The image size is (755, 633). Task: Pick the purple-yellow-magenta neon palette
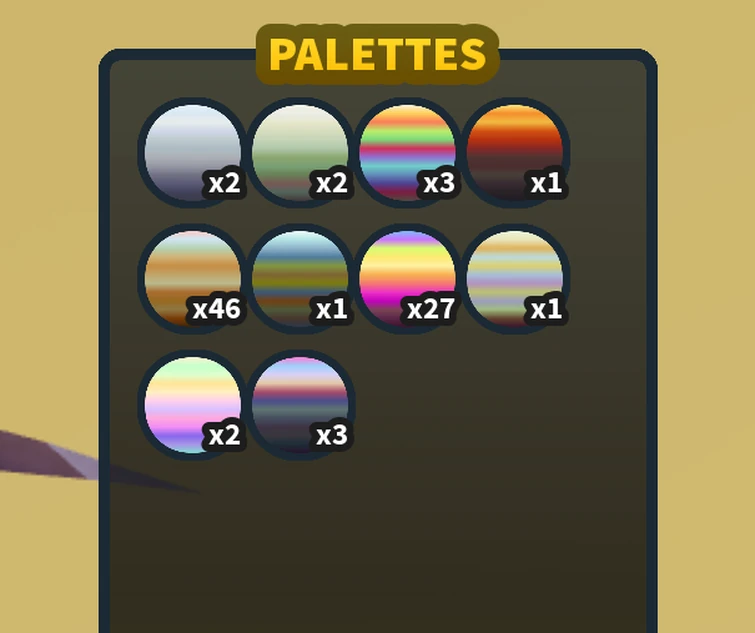click(407, 279)
